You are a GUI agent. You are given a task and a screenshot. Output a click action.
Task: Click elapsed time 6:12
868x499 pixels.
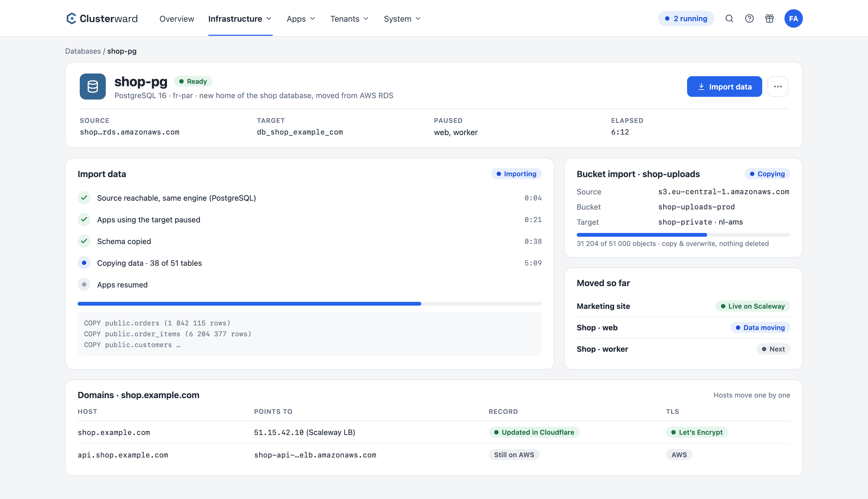click(x=620, y=132)
